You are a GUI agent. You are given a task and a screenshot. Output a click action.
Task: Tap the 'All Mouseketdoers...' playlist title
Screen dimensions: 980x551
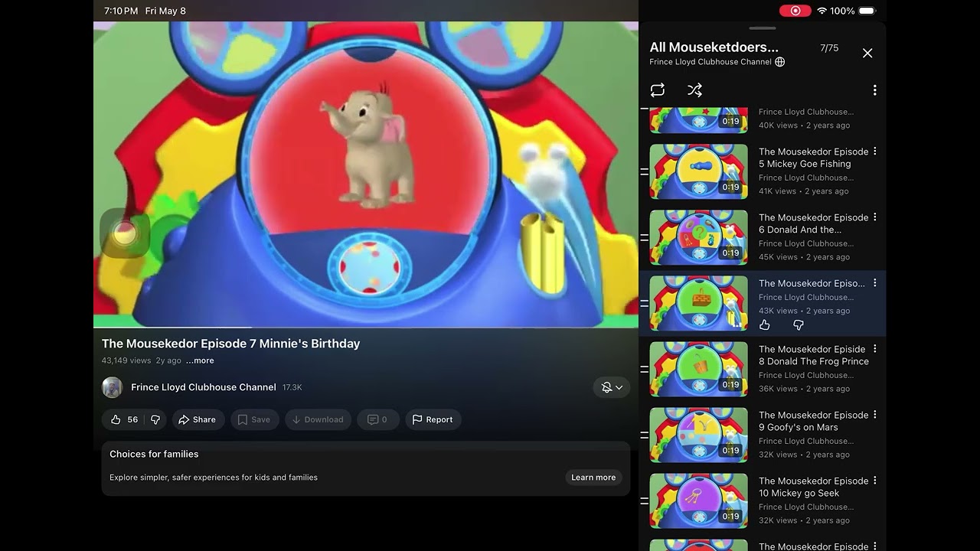pos(714,47)
